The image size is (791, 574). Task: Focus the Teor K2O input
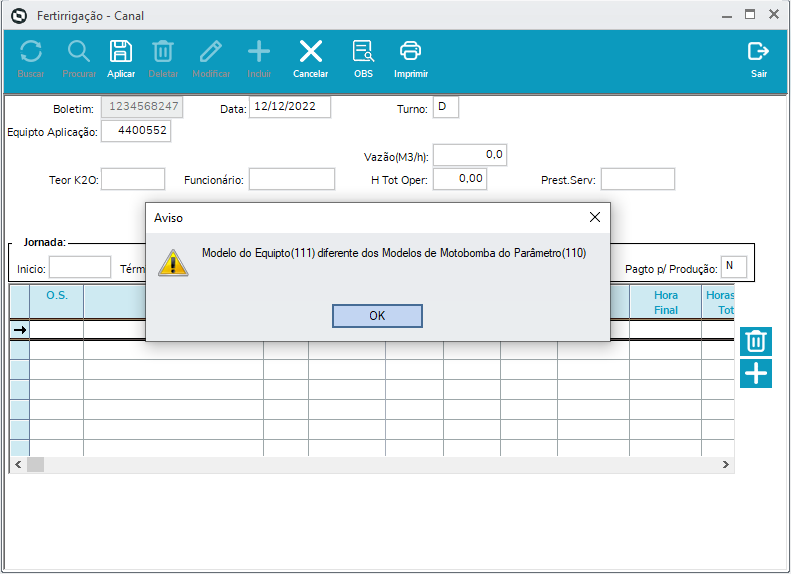tap(133, 179)
